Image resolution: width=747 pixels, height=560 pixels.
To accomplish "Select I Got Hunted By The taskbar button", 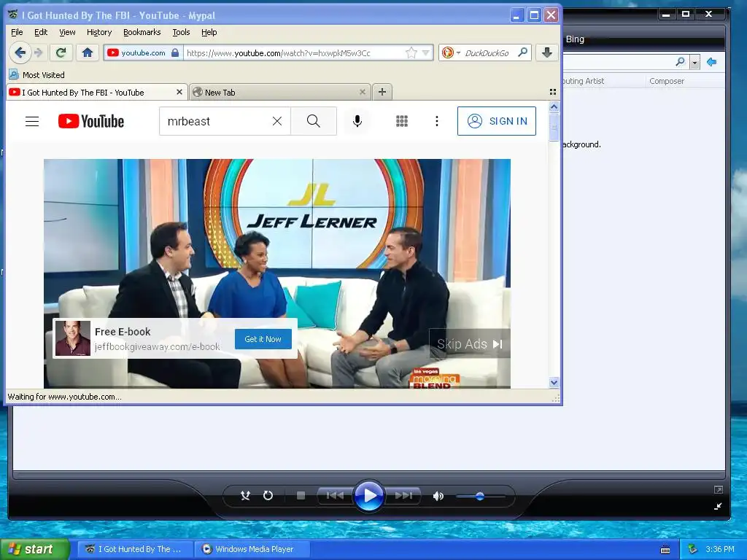I will tap(135, 549).
